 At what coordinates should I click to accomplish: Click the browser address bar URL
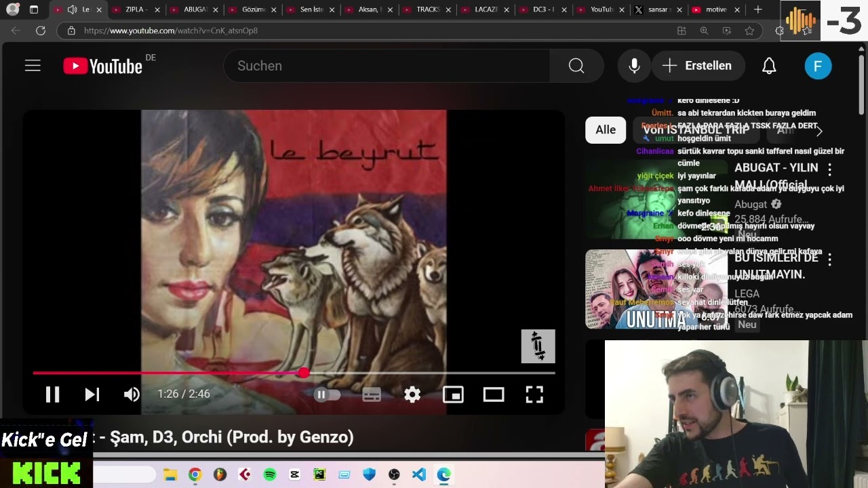pos(171,30)
